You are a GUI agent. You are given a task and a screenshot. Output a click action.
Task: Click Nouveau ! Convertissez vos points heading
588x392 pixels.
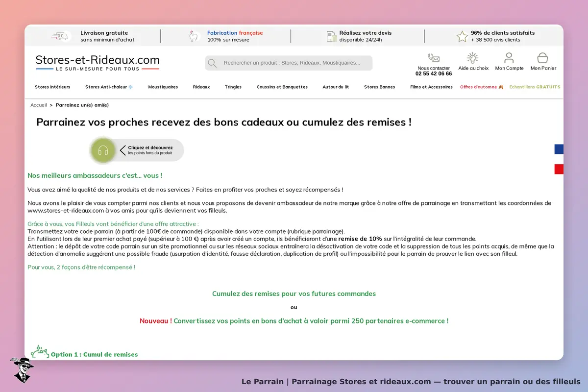294,321
